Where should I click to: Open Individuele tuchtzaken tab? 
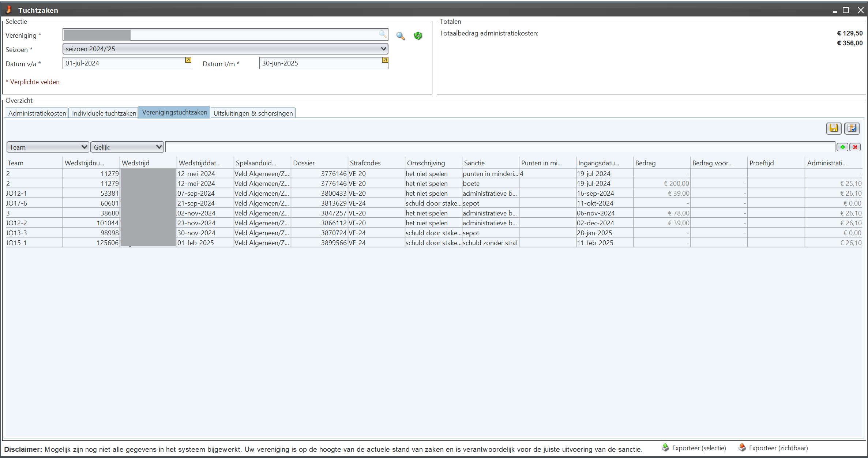click(x=104, y=113)
